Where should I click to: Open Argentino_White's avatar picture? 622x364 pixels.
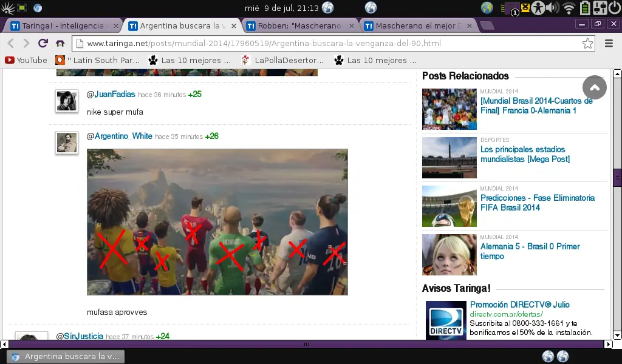(67, 143)
